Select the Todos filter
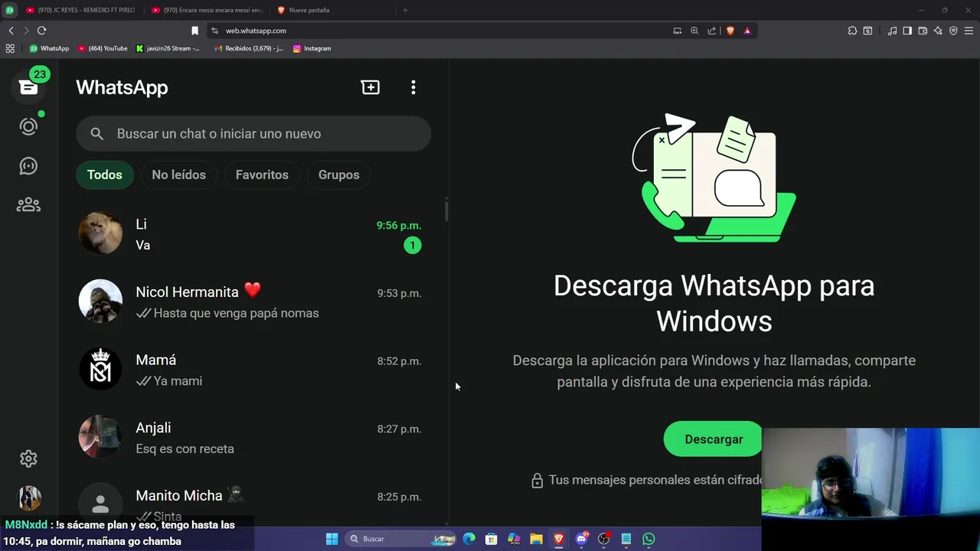This screenshot has height=551, width=980. click(x=105, y=174)
